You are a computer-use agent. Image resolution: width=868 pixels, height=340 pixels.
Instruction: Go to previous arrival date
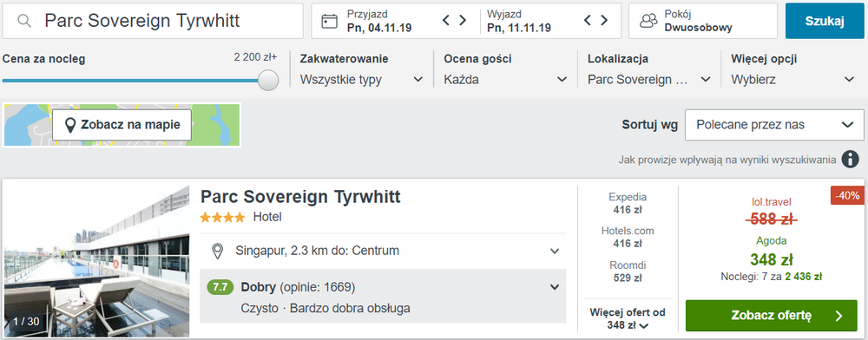pos(446,21)
